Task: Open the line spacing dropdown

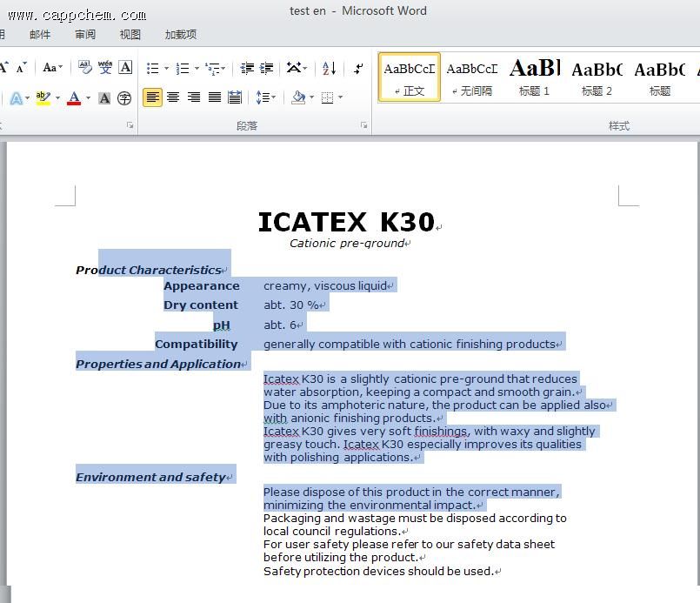Action: 266,97
